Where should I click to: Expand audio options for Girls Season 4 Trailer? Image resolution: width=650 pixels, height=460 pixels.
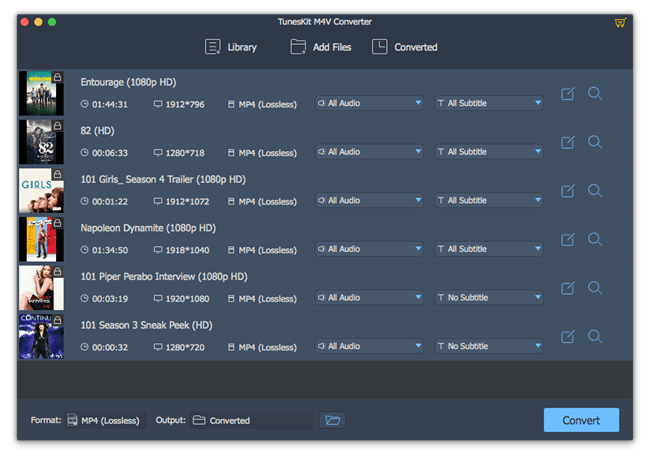click(x=369, y=200)
